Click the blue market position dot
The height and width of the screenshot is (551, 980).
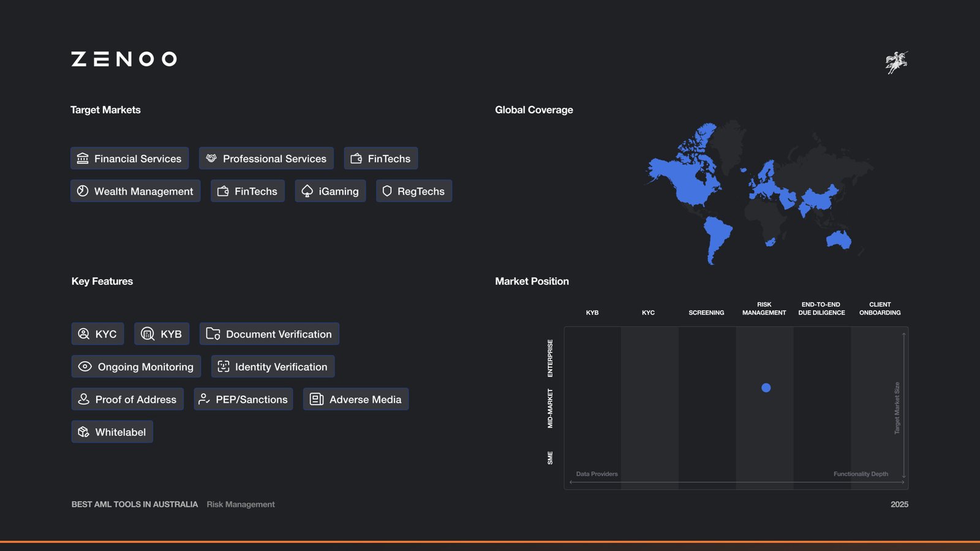tap(766, 388)
